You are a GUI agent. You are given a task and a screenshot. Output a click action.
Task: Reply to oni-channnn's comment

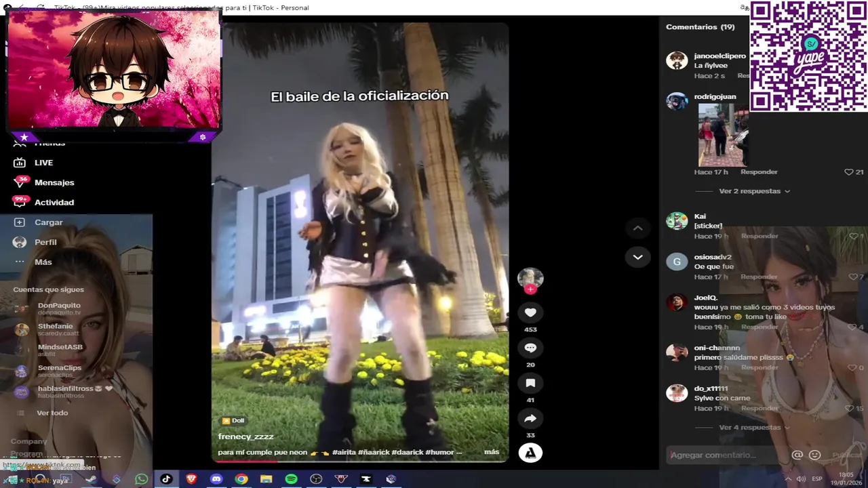759,367
